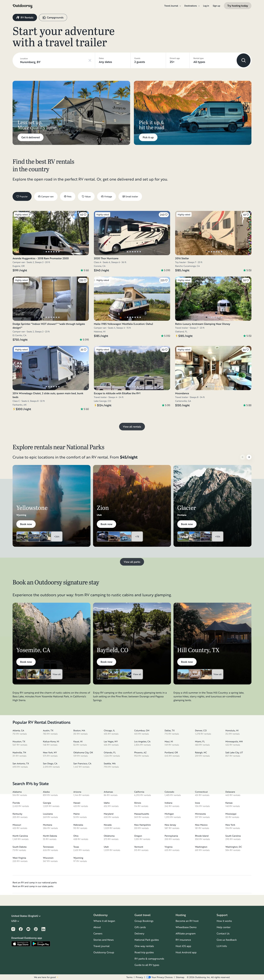Open Become an RV host link

187,921
